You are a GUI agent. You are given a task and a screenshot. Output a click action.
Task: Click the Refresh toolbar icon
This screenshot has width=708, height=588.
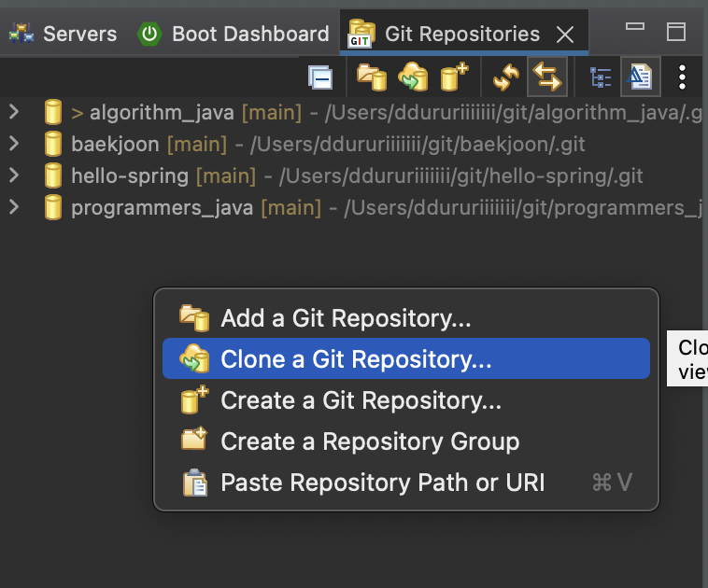tap(506, 77)
